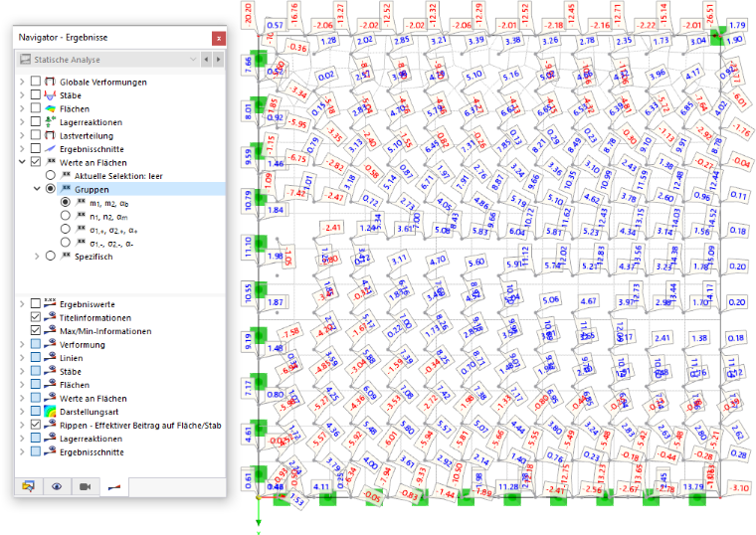Click the lower Lagerreaktionen display icon

coord(50,439)
